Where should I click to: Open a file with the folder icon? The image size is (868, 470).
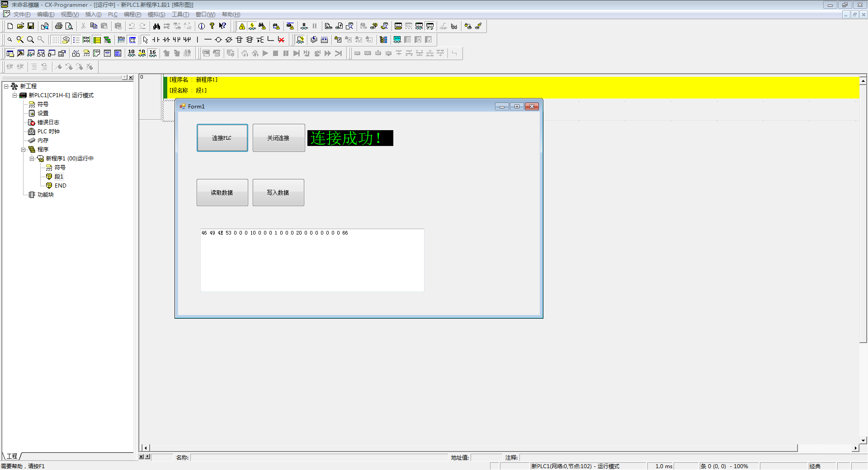(20, 26)
